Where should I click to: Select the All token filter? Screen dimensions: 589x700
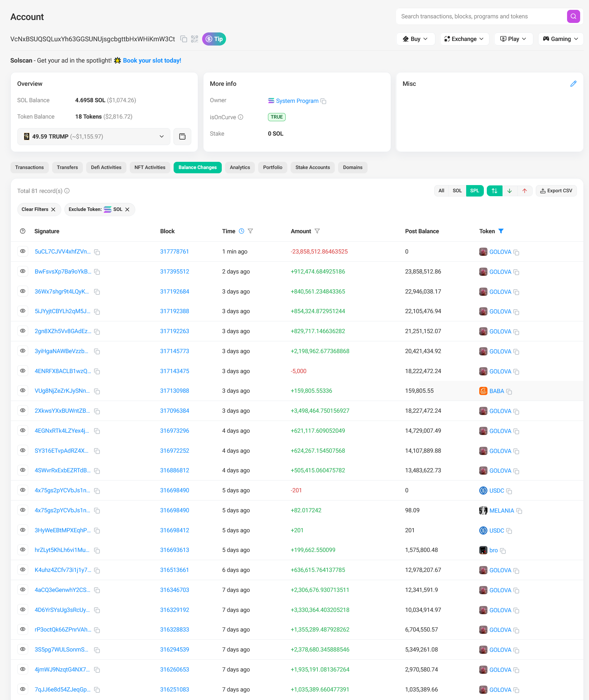441,191
